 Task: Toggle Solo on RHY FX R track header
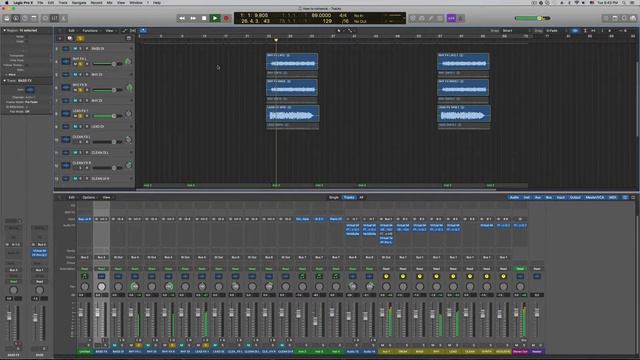[x=80, y=90]
